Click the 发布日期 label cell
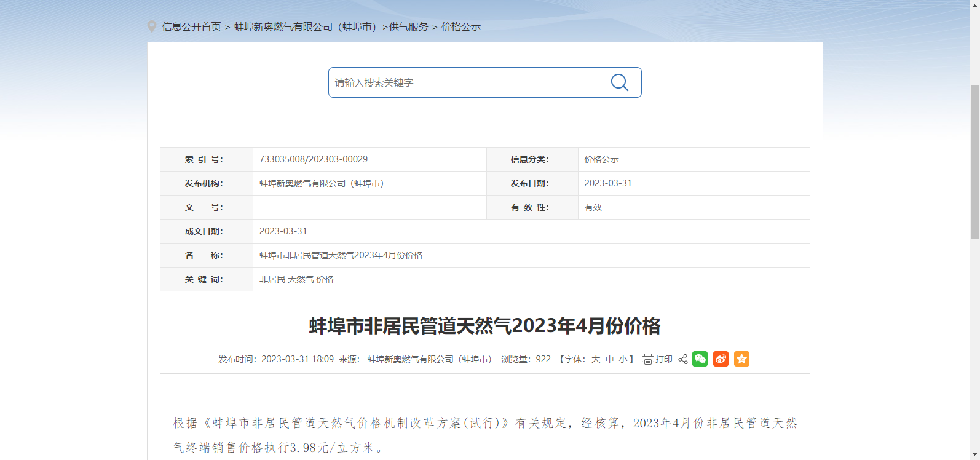Image resolution: width=980 pixels, height=460 pixels. point(532,183)
